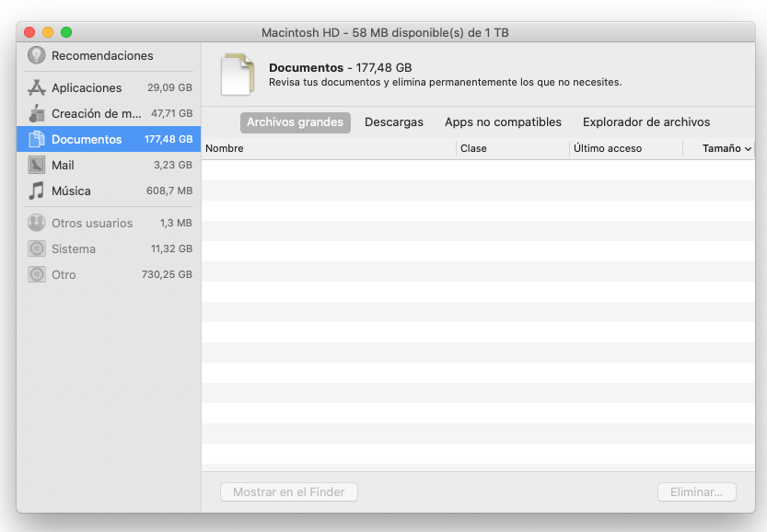Click the Creación de m... label
Image resolution: width=767 pixels, height=532 pixels.
point(97,114)
